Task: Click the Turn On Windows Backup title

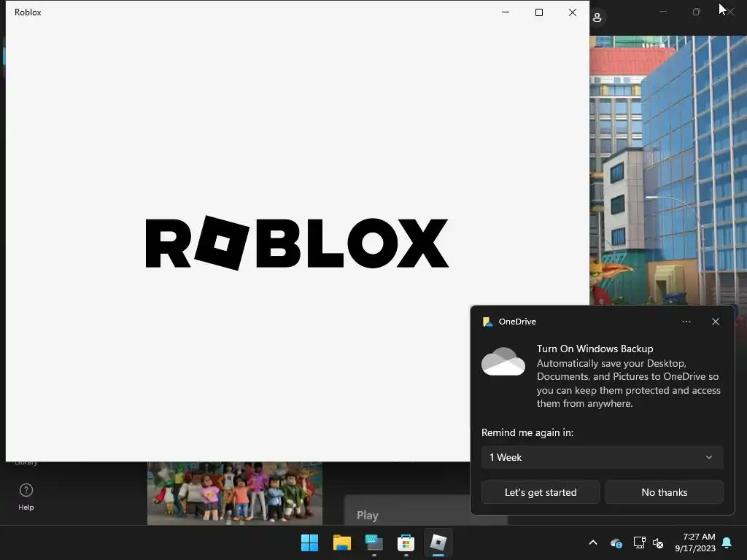Action: coord(595,349)
